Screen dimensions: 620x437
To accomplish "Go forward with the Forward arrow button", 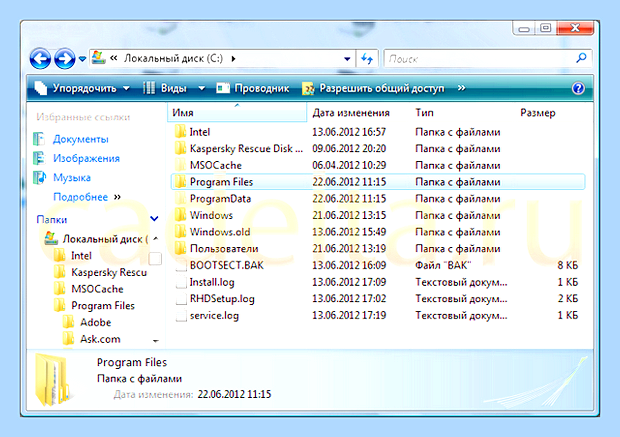I will pos(64,59).
